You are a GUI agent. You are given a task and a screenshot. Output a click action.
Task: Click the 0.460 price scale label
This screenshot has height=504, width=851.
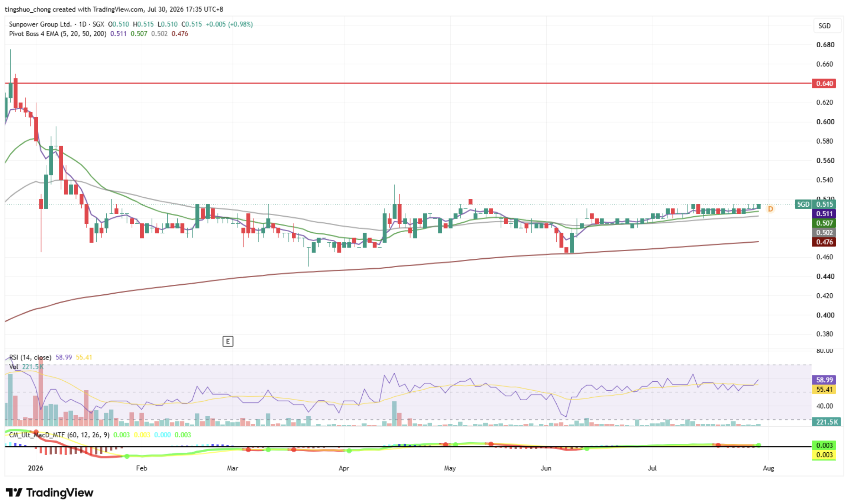pyautogui.click(x=825, y=257)
